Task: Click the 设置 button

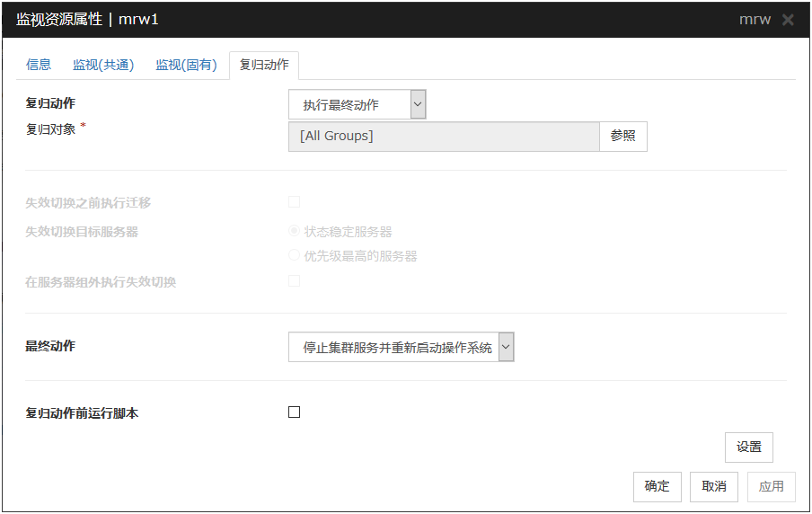Action: click(748, 448)
